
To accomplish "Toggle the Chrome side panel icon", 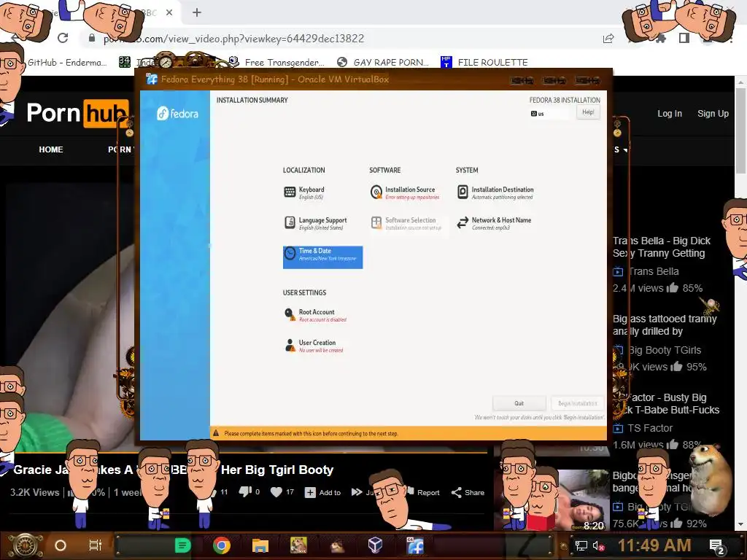I will coord(684,38).
